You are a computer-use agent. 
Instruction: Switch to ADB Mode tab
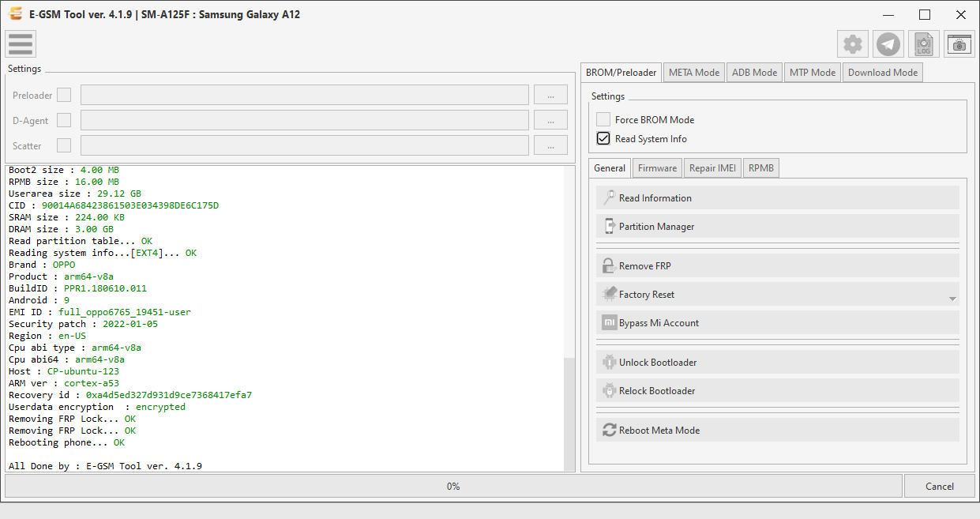(x=754, y=72)
